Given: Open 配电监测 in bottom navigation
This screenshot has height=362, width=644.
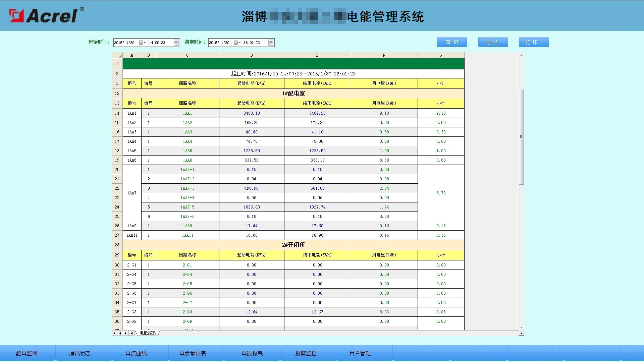Looking at the screenshot, I should [x=26, y=353].
